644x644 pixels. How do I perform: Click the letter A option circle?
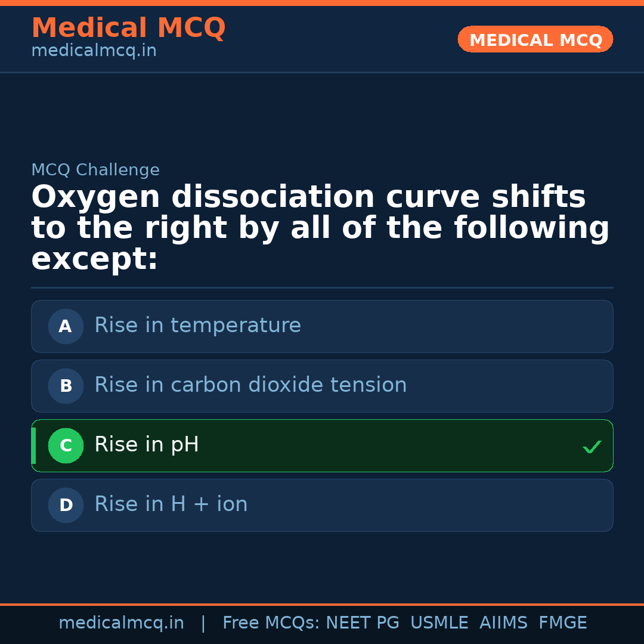point(66,326)
